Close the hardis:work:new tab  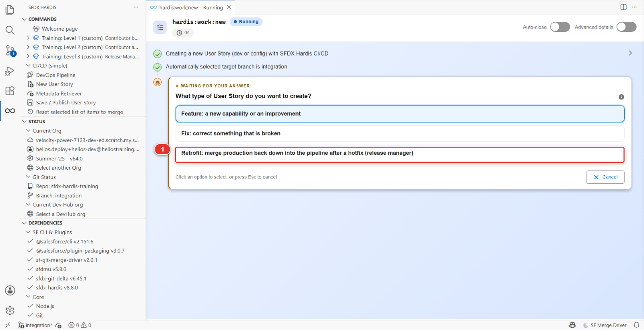point(229,7)
